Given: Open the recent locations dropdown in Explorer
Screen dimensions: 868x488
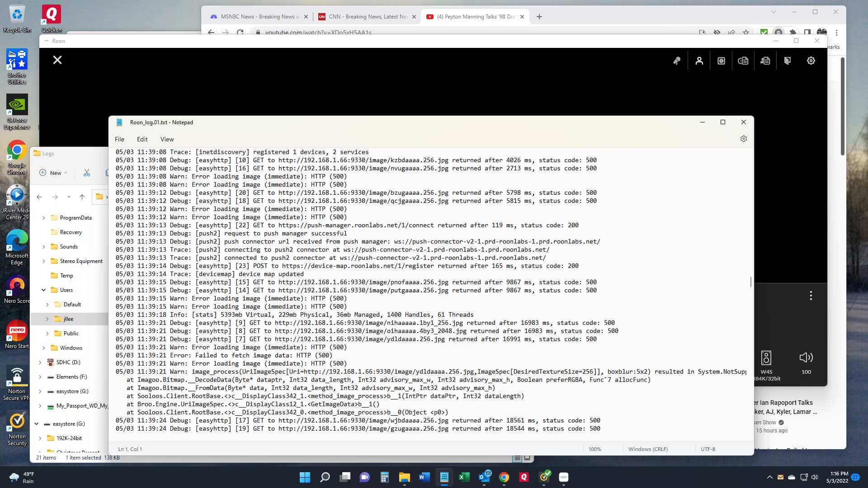Looking at the screenshot, I should click(69, 197).
